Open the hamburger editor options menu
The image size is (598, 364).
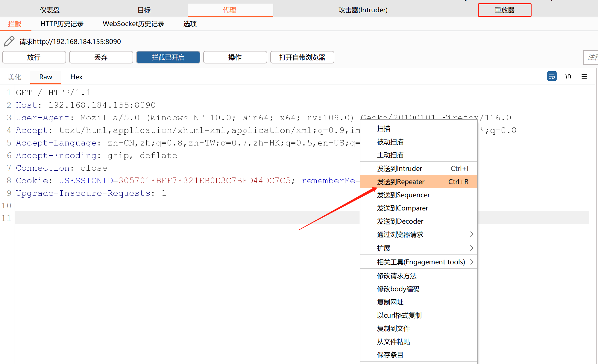(x=584, y=76)
